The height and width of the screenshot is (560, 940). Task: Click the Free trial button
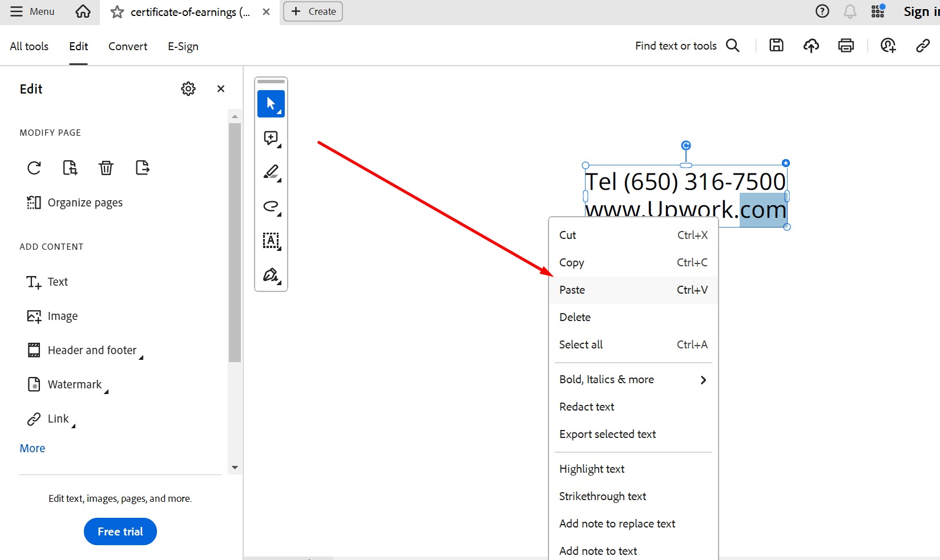click(x=120, y=531)
